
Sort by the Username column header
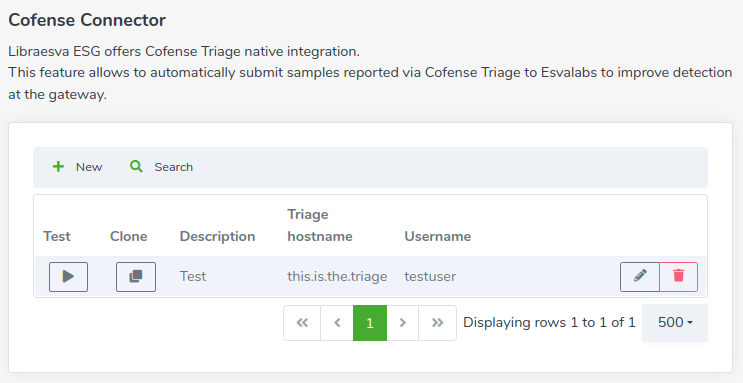point(437,236)
